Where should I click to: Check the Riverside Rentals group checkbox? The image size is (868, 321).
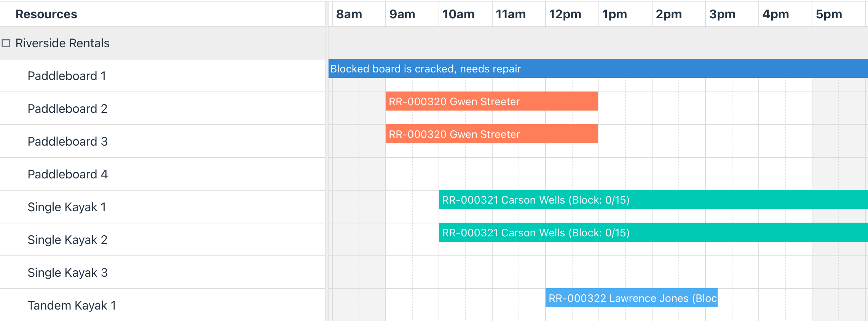(5, 43)
